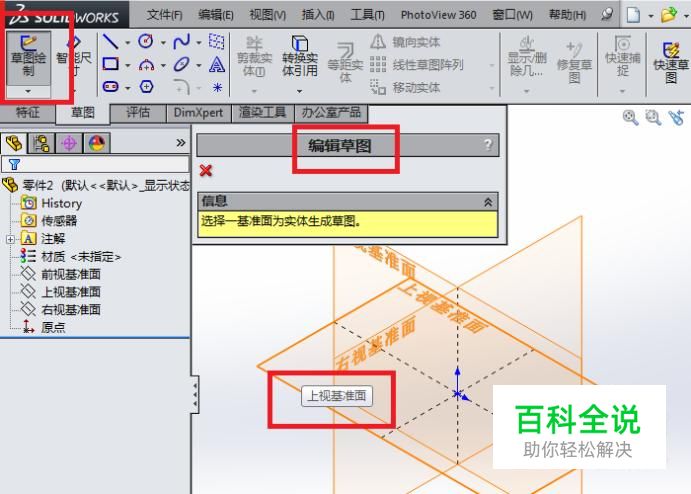The width and height of the screenshot is (691, 494).
Task: Click Offset Entities (等距实体) tool
Action: coord(345,63)
